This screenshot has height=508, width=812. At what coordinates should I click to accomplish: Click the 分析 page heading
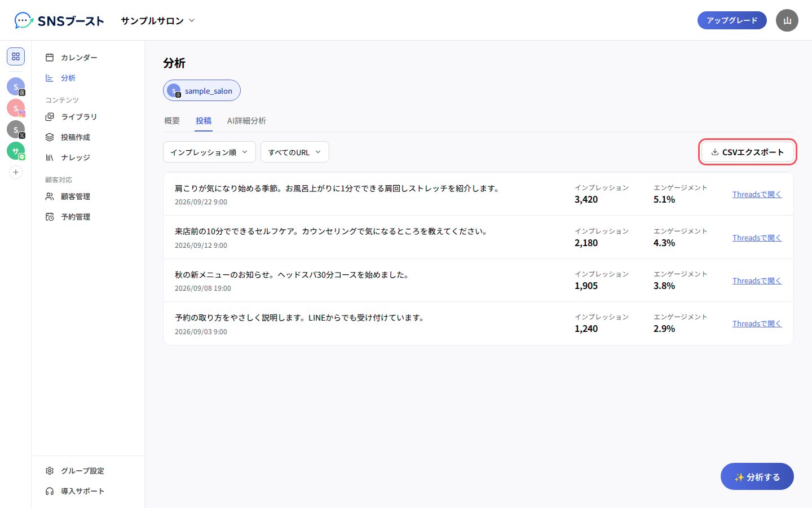(174, 63)
